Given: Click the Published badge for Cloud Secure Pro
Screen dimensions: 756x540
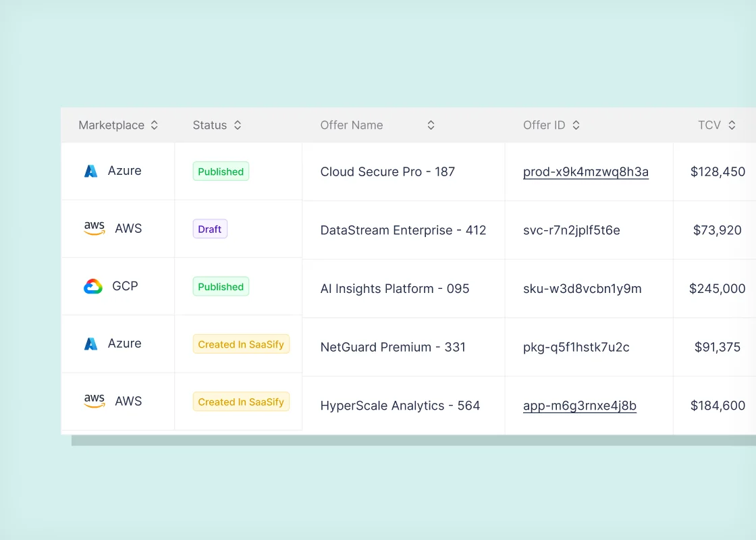Looking at the screenshot, I should pyautogui.click(x=221, y=171).
